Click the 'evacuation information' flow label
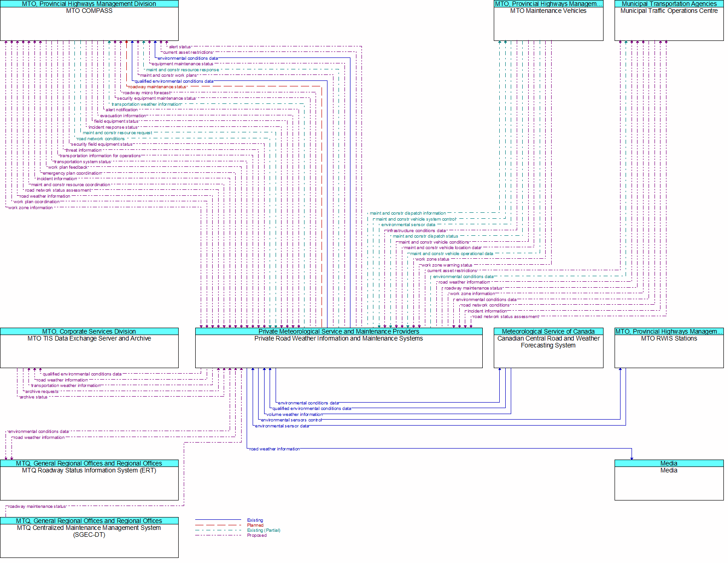The width and height of the screenshot is (728, 563). click(123, 116)
